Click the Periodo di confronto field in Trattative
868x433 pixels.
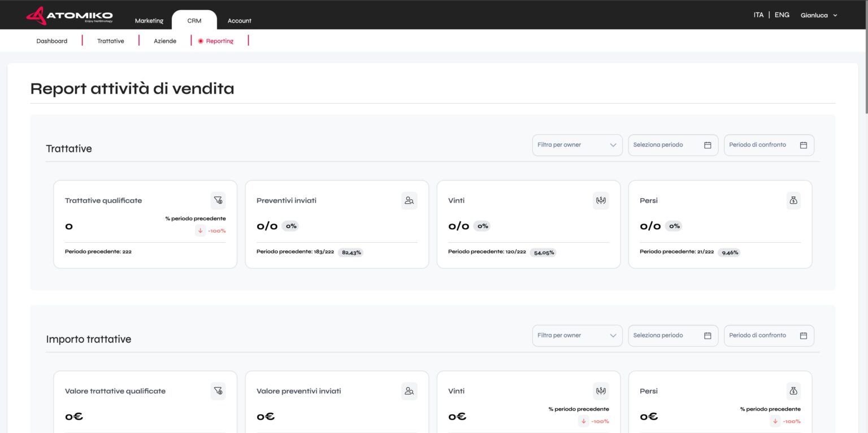tap(763, 145)
